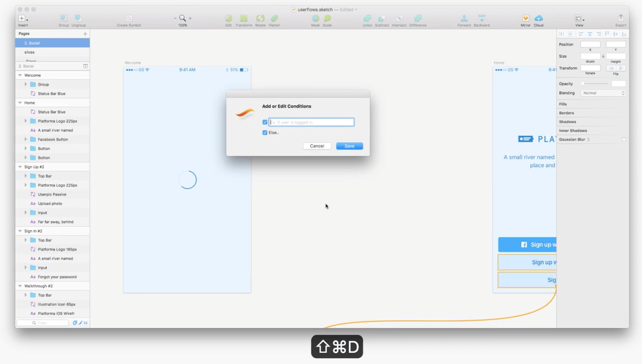Select the Mask tool icon
642x364 pixels.
click(315, 18)
